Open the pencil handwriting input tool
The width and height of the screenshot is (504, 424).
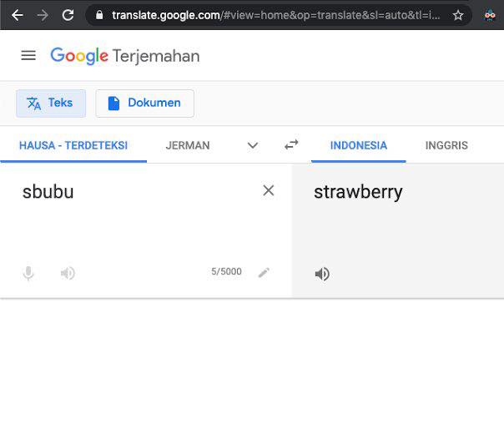[x=264, y=273]
